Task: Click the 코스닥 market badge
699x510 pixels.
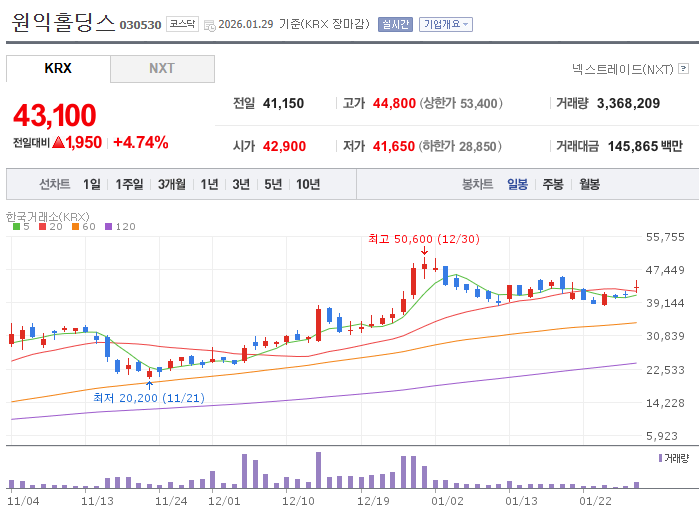Action: [182, 24]
